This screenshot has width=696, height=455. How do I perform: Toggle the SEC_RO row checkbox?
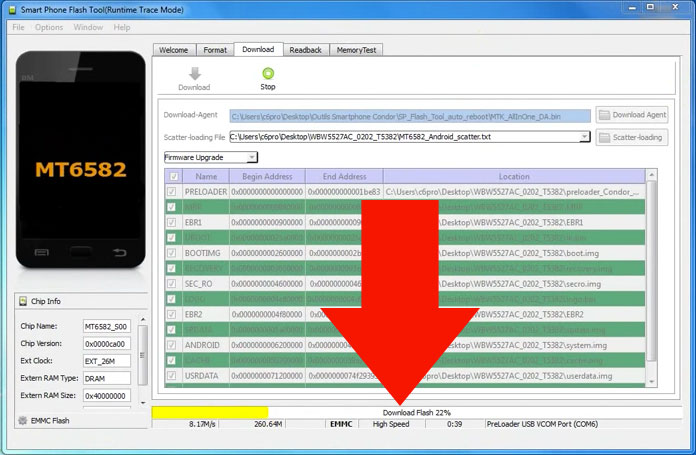[171, 284]
